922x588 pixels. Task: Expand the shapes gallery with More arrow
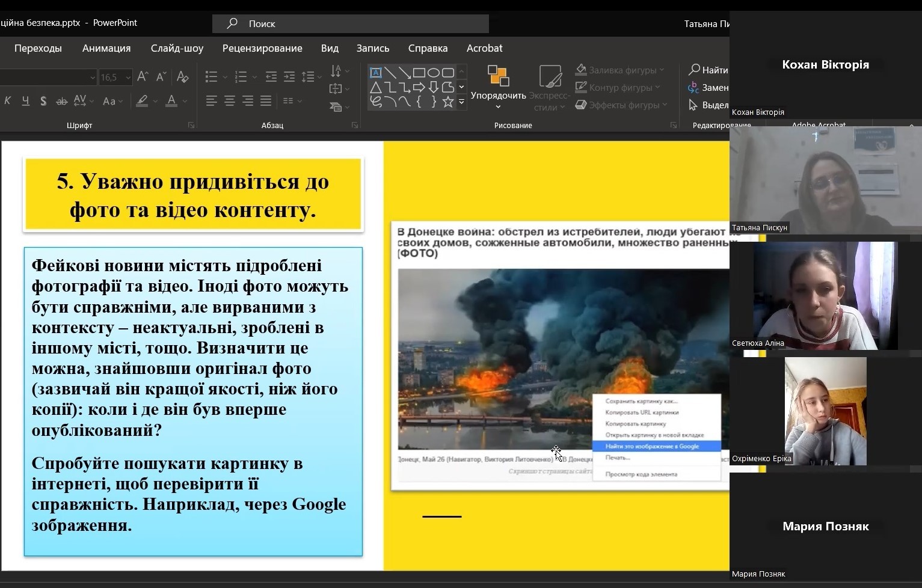click(462, 102)
